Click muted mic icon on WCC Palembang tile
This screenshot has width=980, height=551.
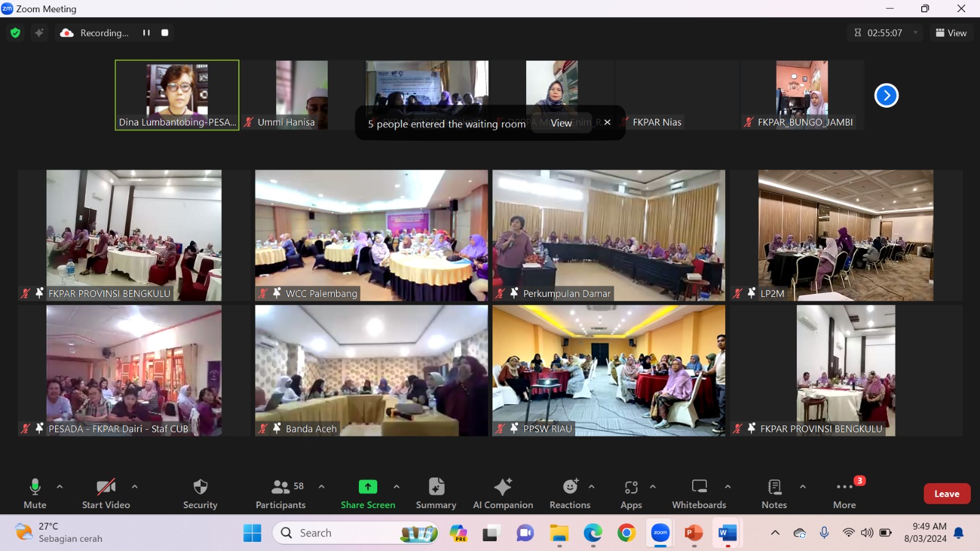pyautogui.click(x=263, y=293)
